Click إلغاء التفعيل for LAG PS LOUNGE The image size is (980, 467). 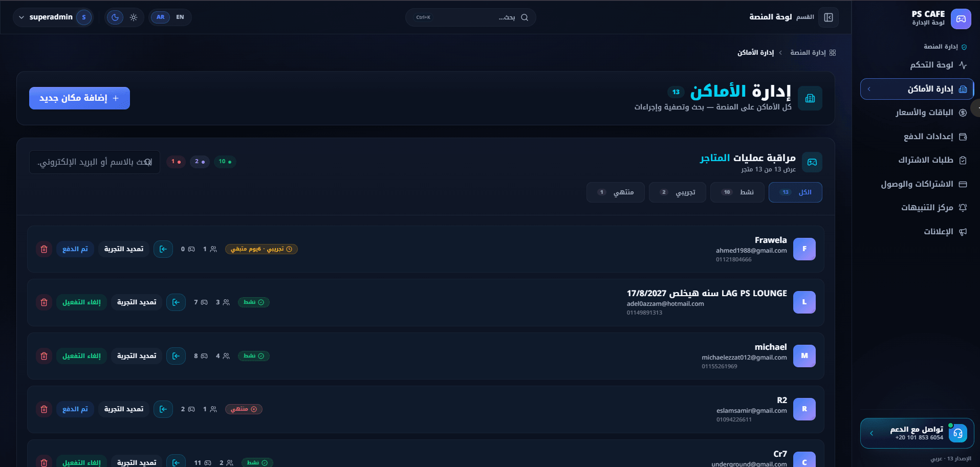pyautogui.click(x=82, y=302)
